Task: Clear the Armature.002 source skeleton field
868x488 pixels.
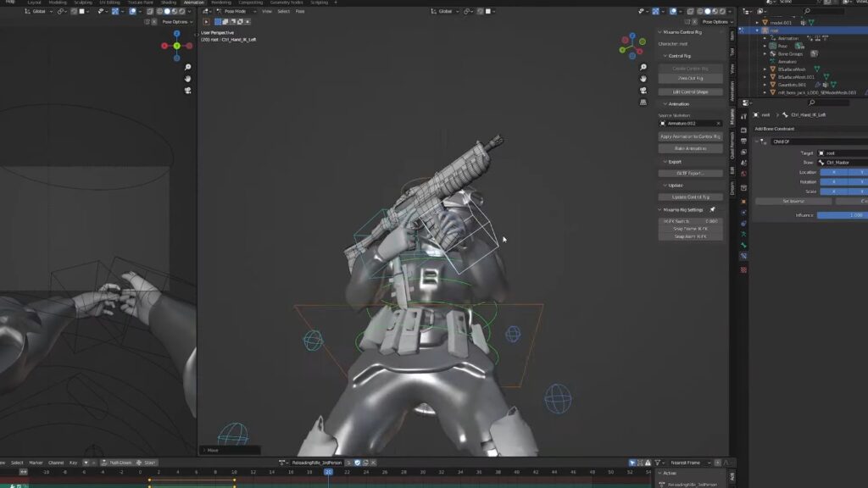Action: click(719, 122)
